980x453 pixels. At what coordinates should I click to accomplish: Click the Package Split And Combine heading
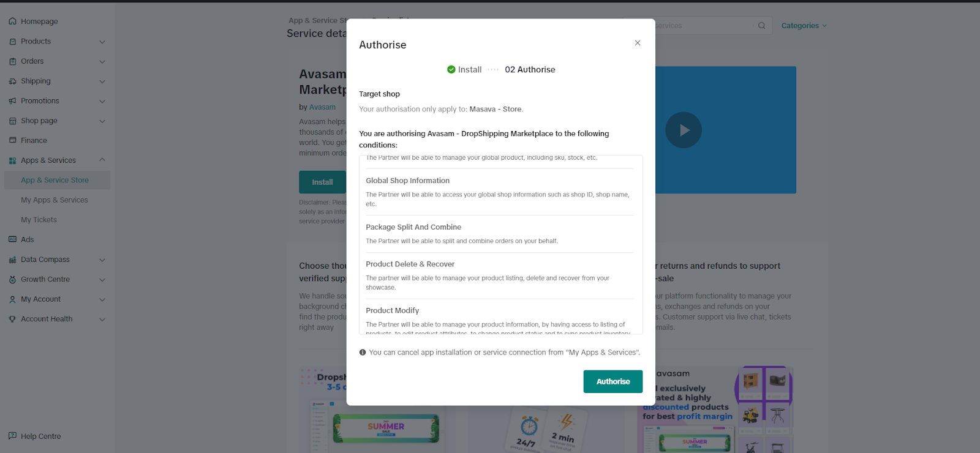pos(413,227)
